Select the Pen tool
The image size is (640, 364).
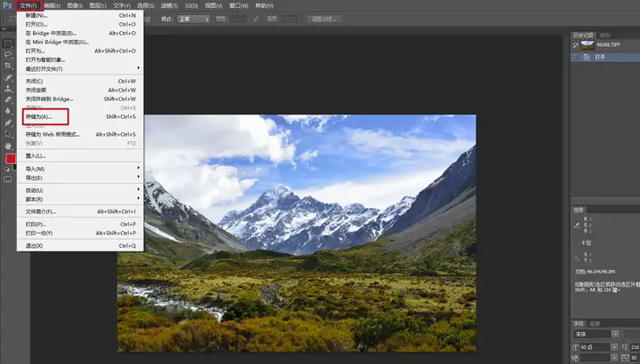tap(8, 122)
